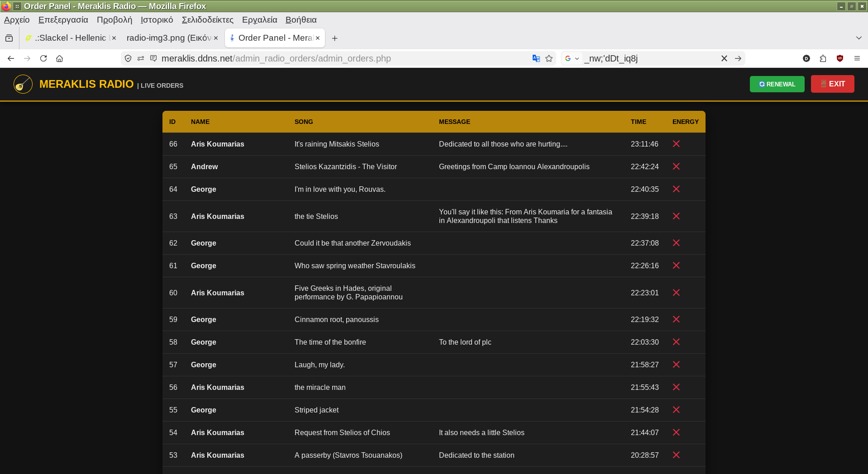Open a new tab with the plus button
The width and height of the screenshot is (868, 474).
point(334,38)
